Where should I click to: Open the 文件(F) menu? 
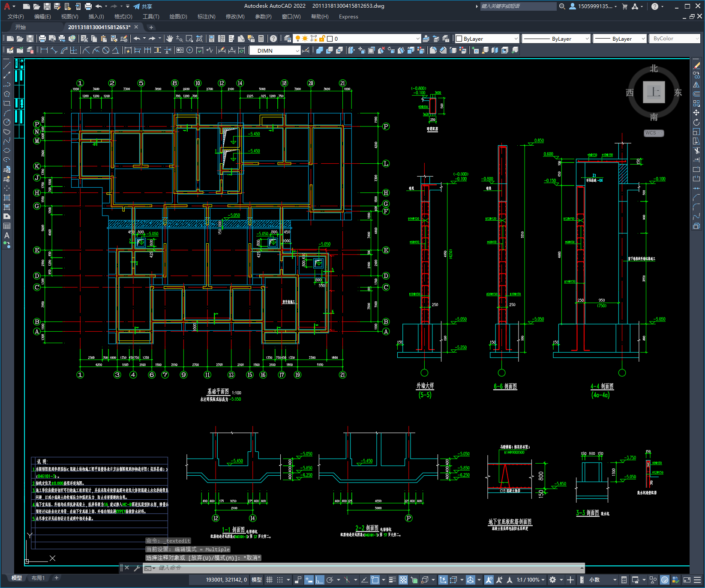tap(16, 17)
